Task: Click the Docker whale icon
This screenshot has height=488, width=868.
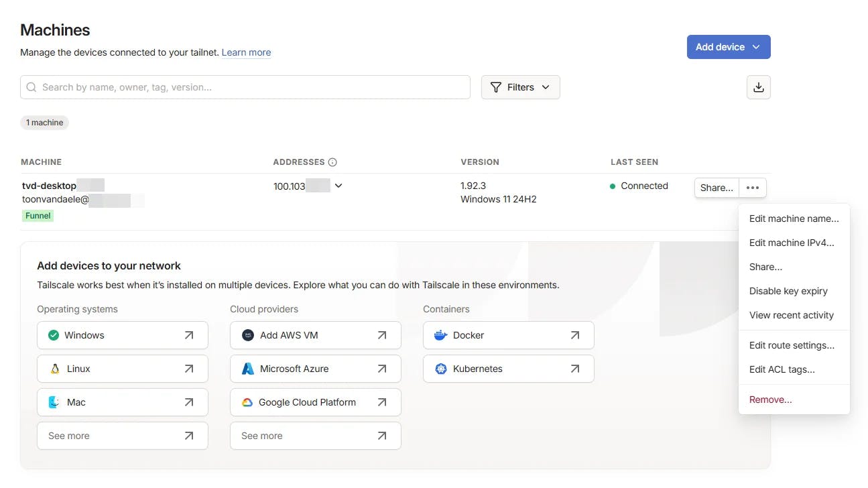Action: coord(440,335)
